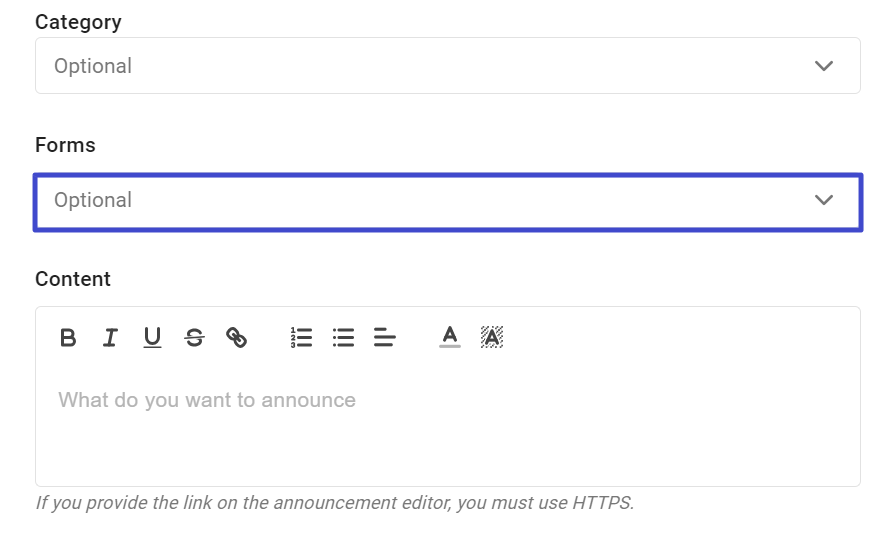This screenshot has width=890, height=533.
Task: Click empty space below the announcement placeholder
Action: click(x=448, y=448)
